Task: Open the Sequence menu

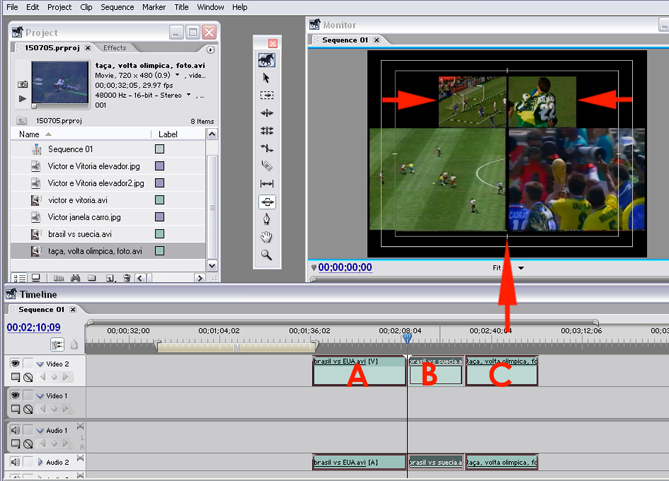Action: [x=117, y=7]
